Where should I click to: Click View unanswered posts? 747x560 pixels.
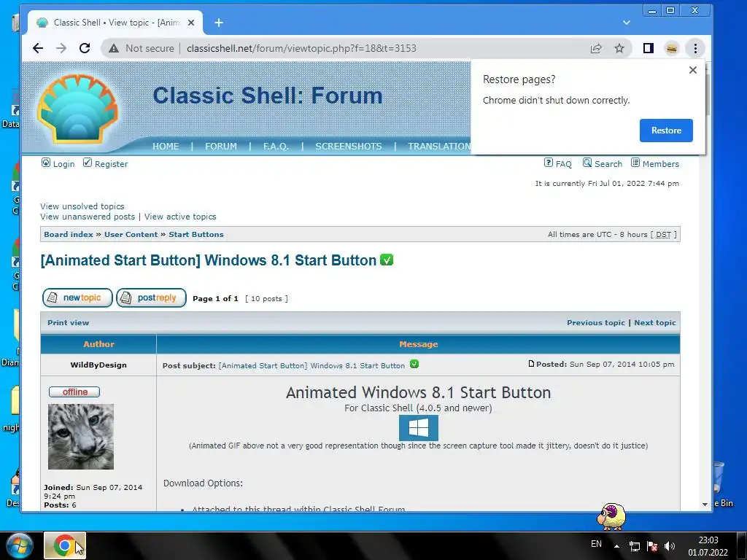pos(88,217)
